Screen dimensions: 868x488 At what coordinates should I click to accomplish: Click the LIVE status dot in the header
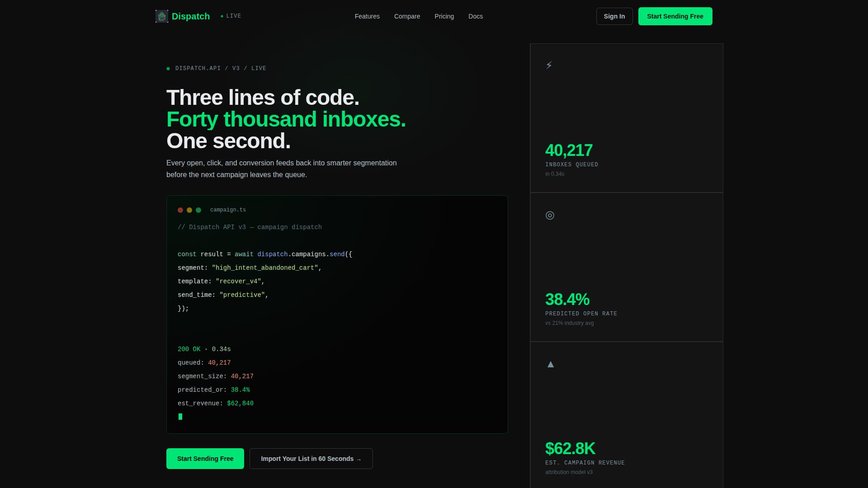221,15
